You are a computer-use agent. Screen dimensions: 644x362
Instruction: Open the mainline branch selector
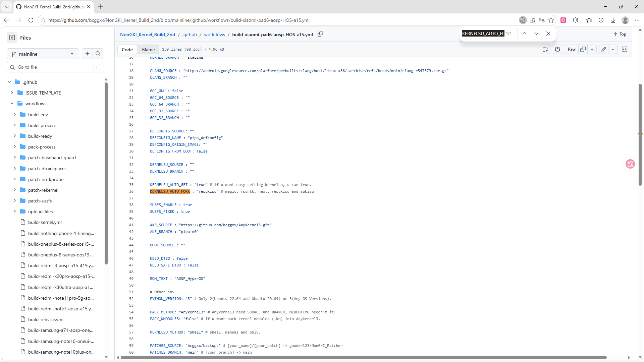43,54
